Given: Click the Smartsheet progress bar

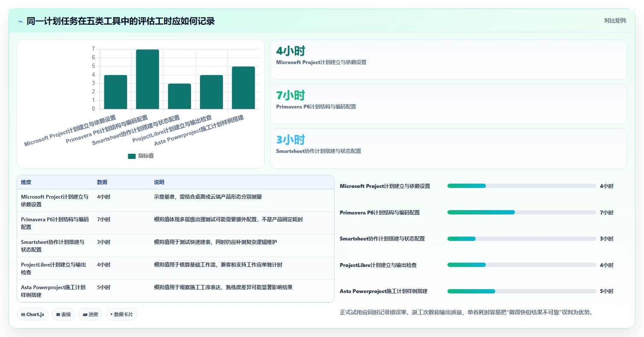Looking at the screenshot, I should point(522,238).
